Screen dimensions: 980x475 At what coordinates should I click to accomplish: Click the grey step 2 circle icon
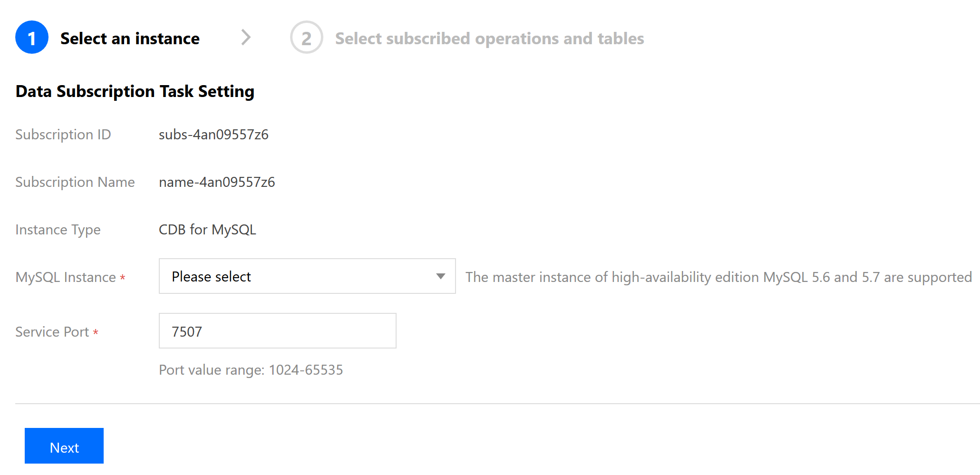[307, 38]
